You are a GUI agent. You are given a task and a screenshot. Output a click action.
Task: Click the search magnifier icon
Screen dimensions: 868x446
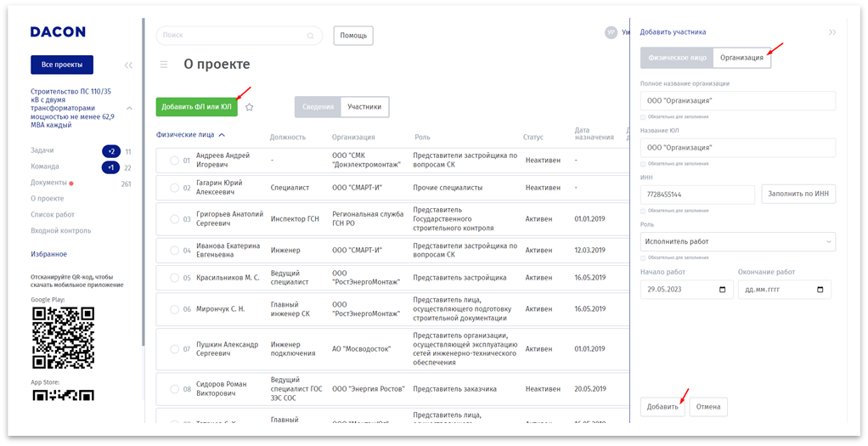[311, 36]
